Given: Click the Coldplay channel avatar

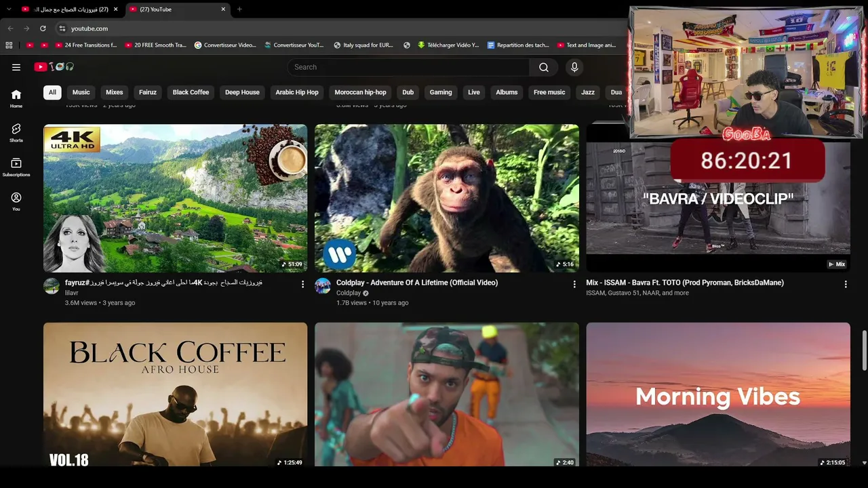Looking at the screenshot, I should (323, 286).
